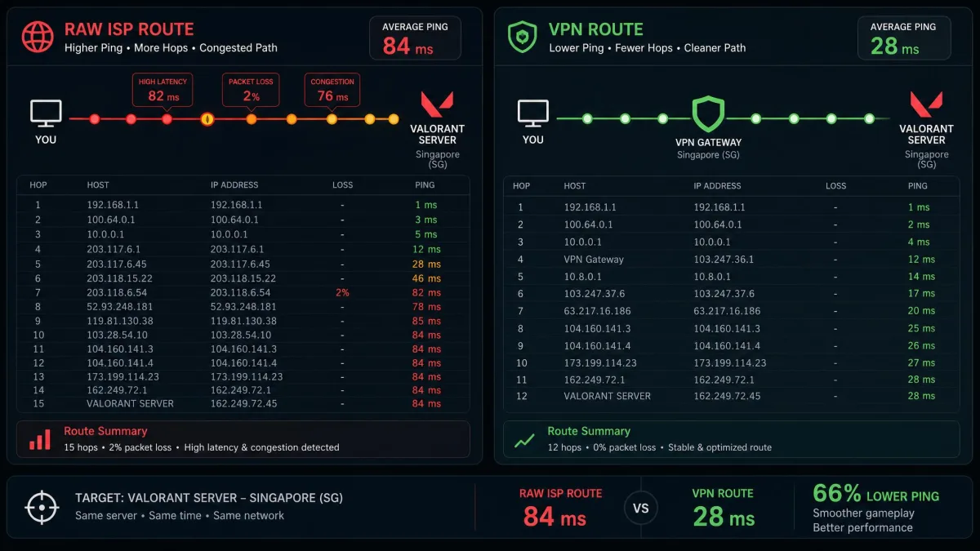Click the 'Smoother gameplay' text
The image size is (980, 551).
[x=863, y=513]
